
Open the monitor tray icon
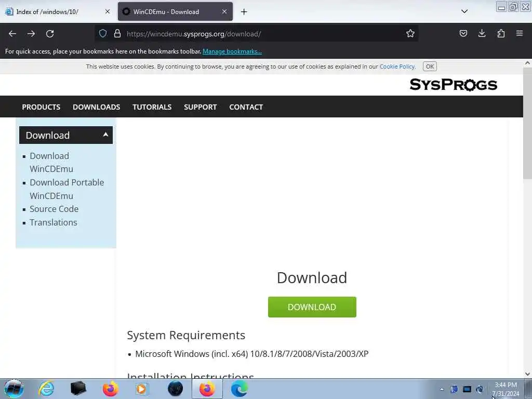467,389
